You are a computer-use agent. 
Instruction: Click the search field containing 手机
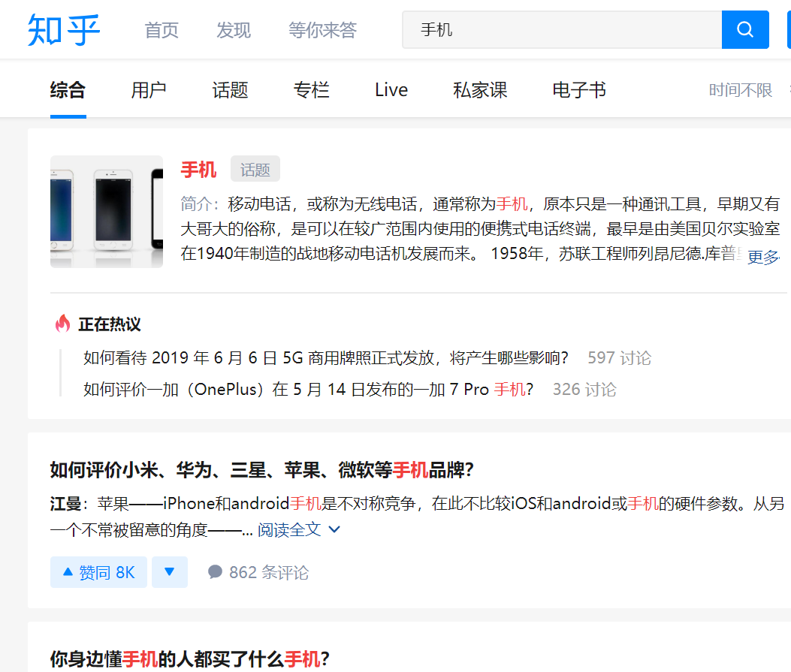[x=562, y=30]
